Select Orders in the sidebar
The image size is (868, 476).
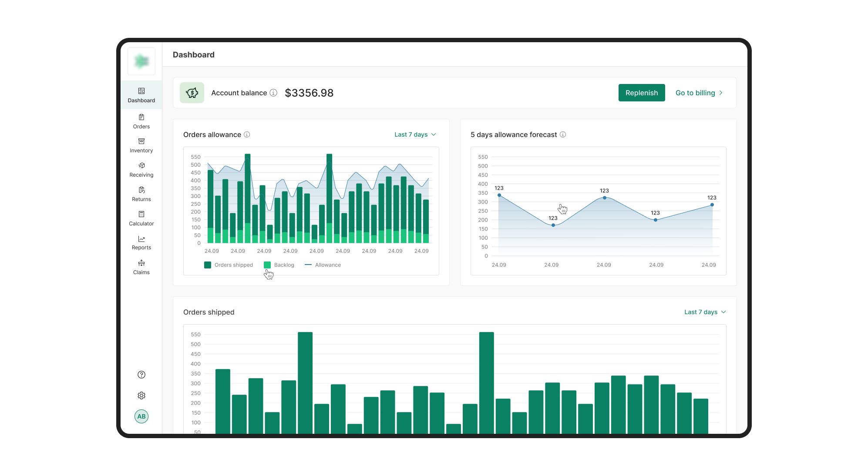(141, 121)
